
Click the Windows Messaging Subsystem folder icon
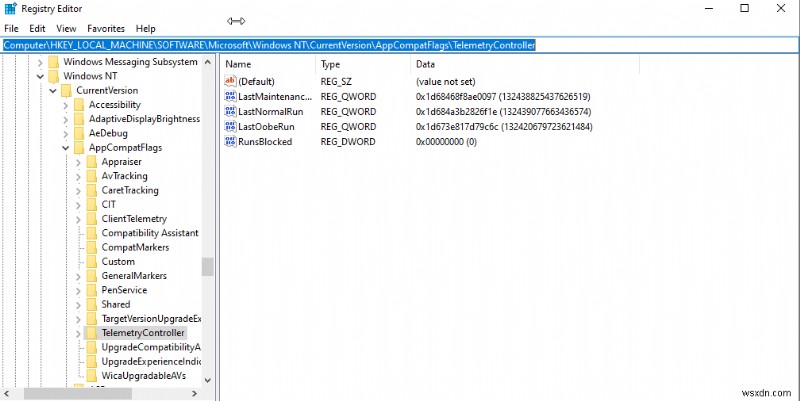click(x=54, y=62)
